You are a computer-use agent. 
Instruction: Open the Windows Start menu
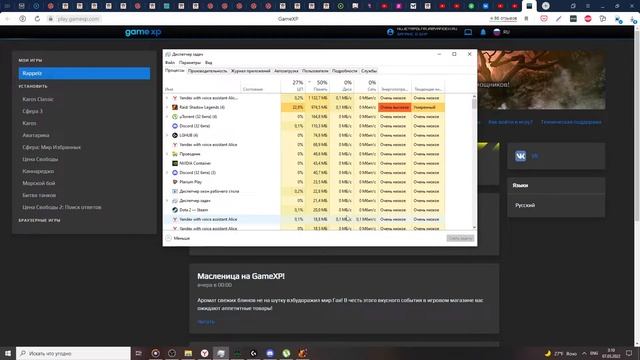click(x=8, y=353)
